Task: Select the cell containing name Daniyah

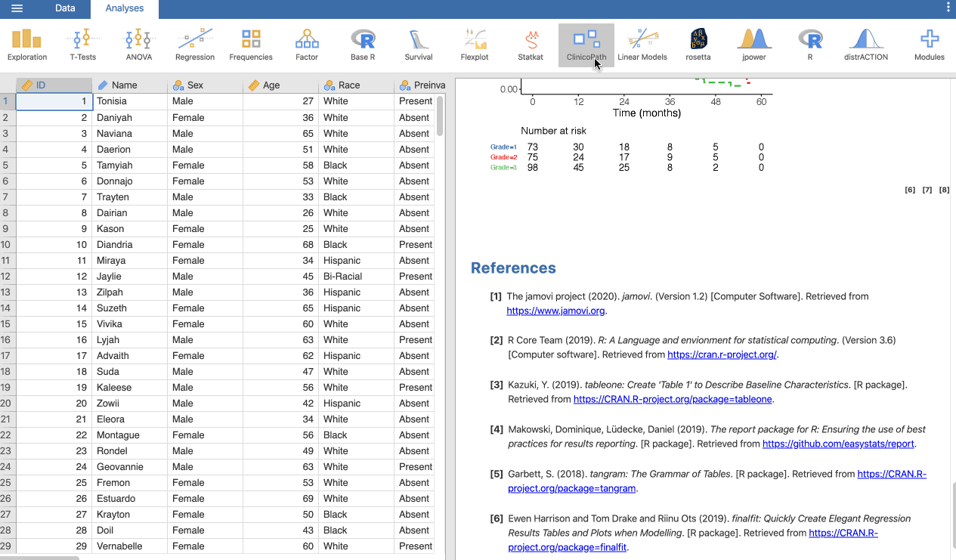Action: (129, 117)
